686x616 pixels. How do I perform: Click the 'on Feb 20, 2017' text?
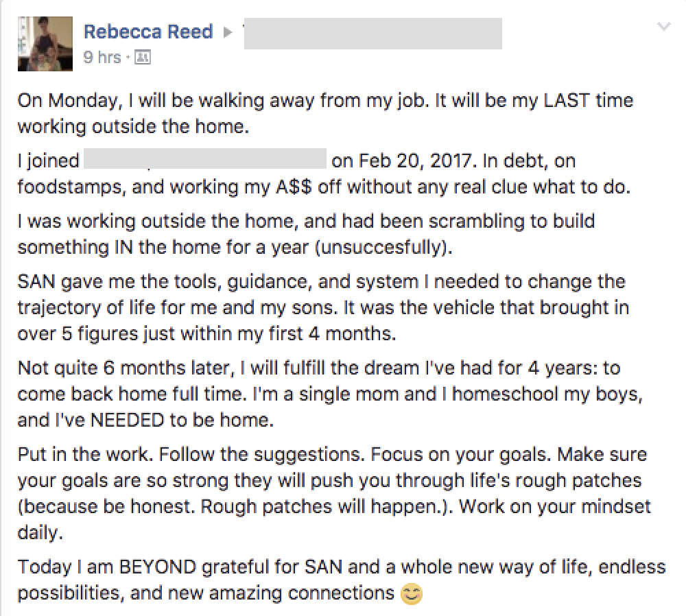tap(403, 161)
